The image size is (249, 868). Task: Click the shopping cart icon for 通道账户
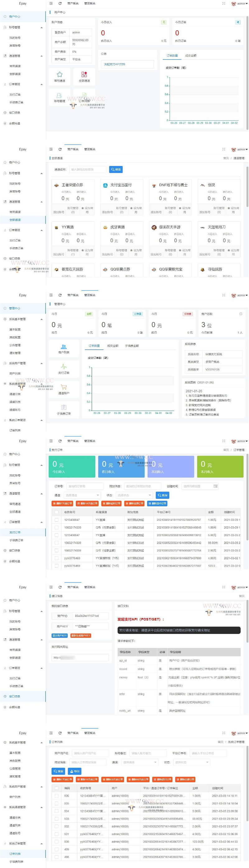coord(63,387)
